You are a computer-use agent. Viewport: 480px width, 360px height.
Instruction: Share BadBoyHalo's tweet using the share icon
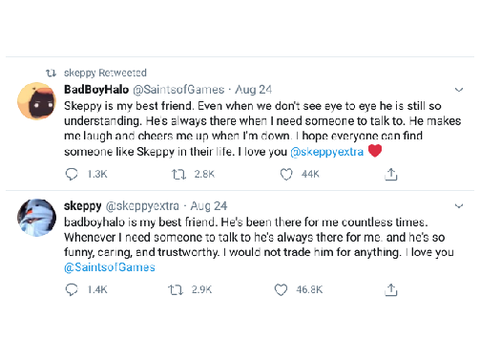[x=391, y=174]
